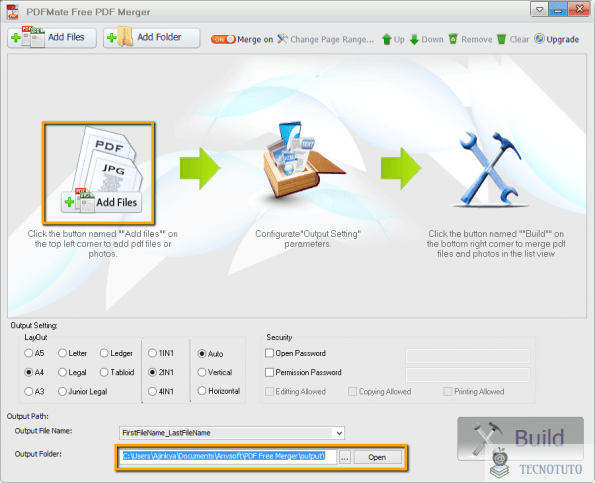Click the wrench and hammer Build illustration
Screen dimensions: 595x483
[x=490, y=169]
